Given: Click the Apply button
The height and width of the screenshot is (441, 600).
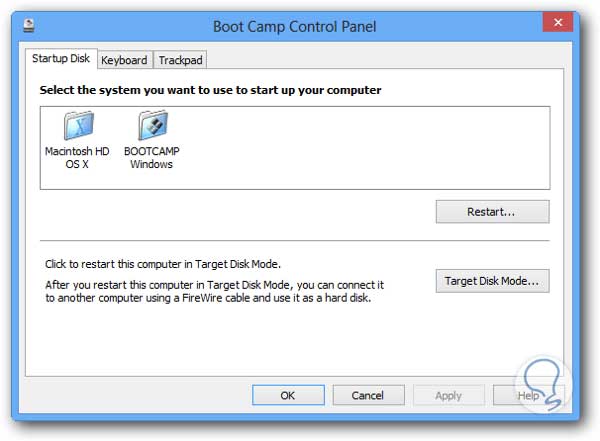Looking at the screenshot, I should pos(448,395).
